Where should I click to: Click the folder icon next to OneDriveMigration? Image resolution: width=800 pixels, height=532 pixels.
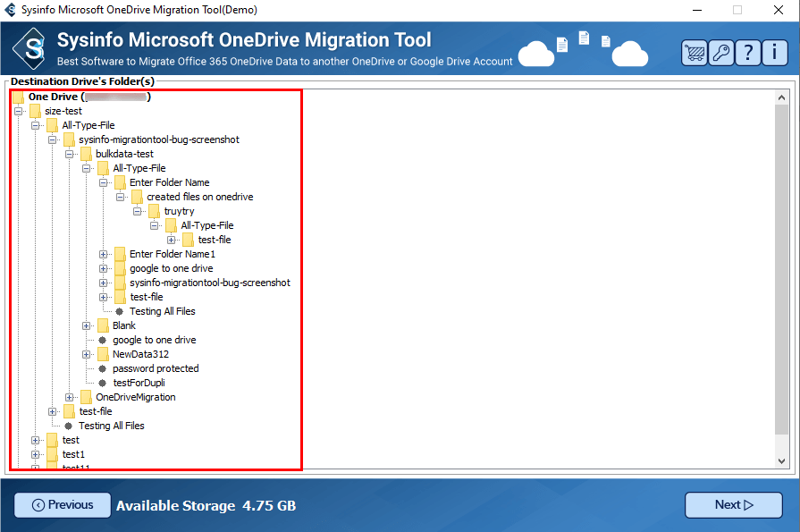click(x=87, y=397)
